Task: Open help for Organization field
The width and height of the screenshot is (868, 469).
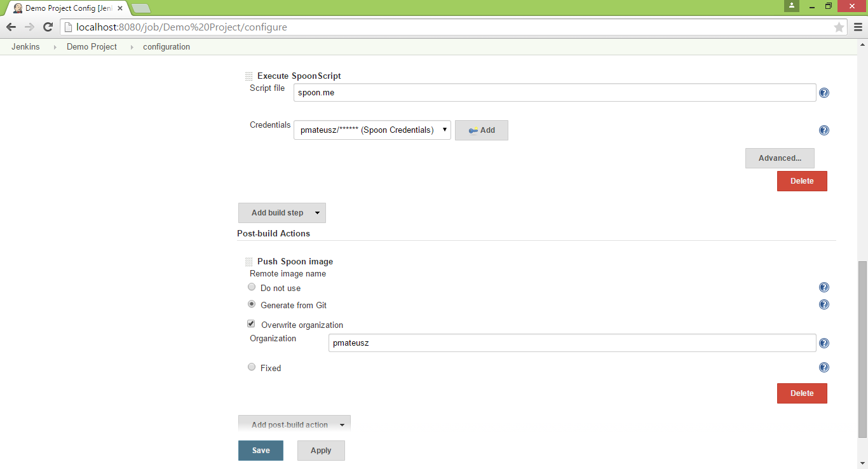Action: pyautogui.click(x=824, y=343)
